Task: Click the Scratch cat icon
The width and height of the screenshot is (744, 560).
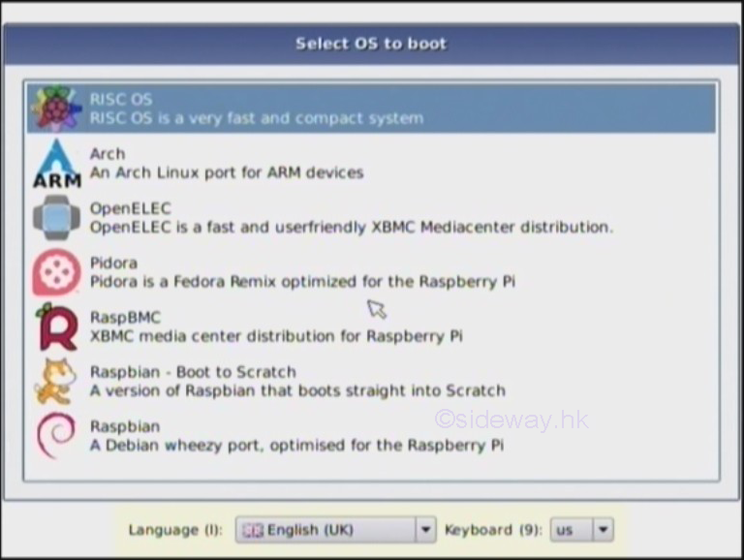Action: [56, 381]
